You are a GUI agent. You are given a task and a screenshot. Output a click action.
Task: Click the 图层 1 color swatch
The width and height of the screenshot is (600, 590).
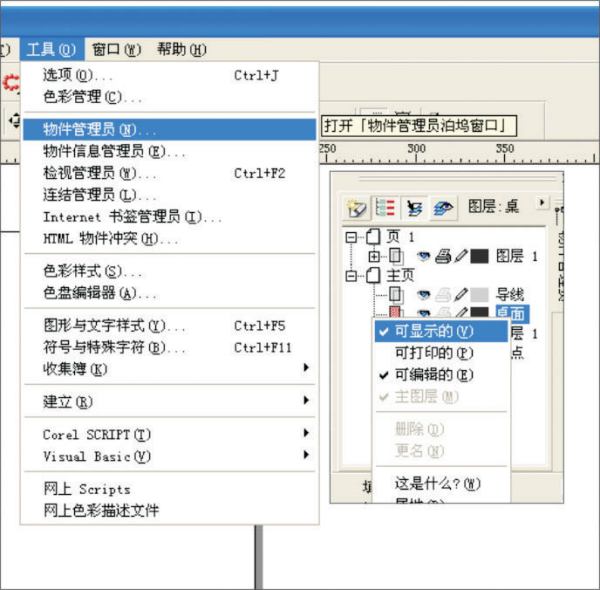[479, 256]
